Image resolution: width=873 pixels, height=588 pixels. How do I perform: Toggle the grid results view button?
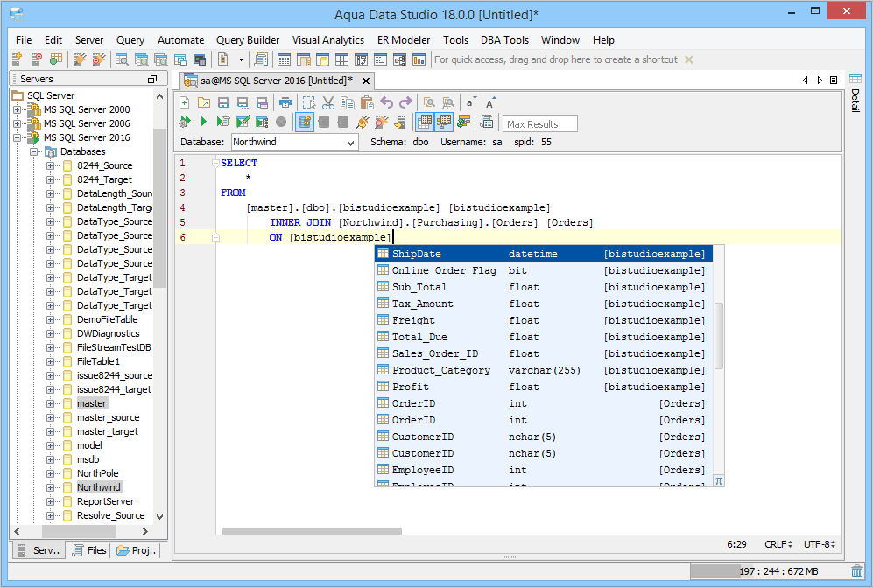coord(425,122)
